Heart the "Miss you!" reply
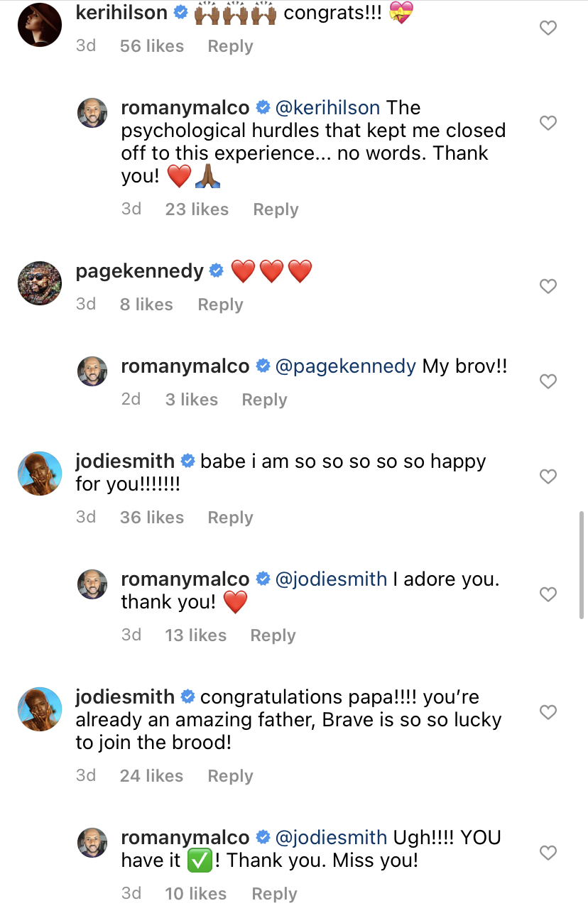Image resolution: width=588 pixels, height=918 pixels. (x=548, y=852)
